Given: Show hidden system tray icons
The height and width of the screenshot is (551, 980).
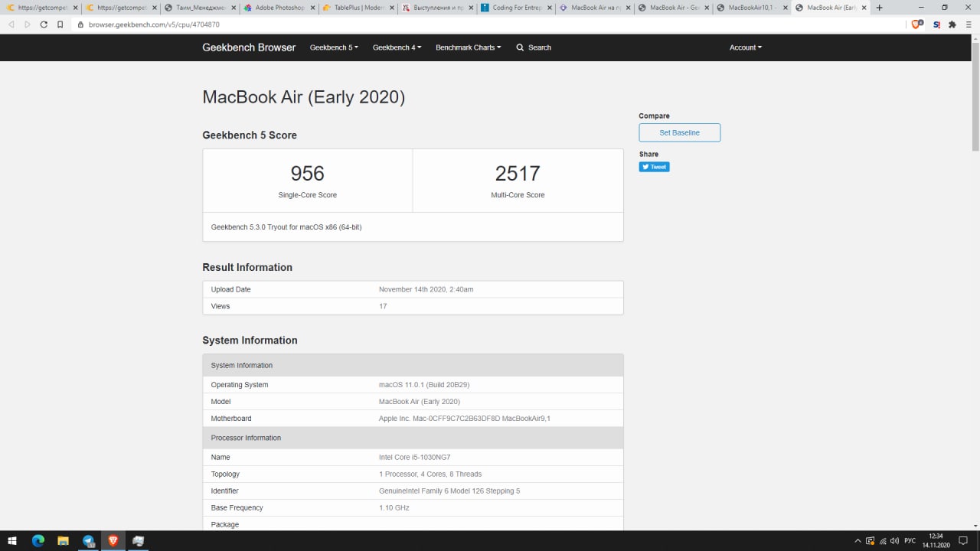Looking at the screenshot, I should pyautogui.click(x=857, y=541).
